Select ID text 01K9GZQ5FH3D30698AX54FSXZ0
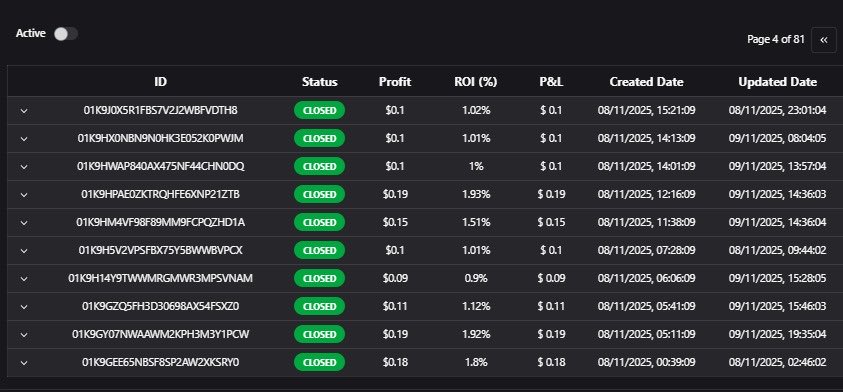843x392 pixels. [x=160, y=306]
